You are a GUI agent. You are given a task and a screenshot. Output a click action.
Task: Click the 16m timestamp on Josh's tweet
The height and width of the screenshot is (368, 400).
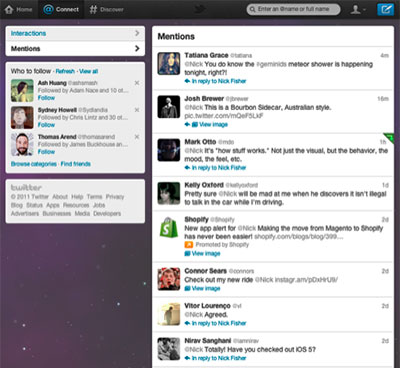coord(383,99)
